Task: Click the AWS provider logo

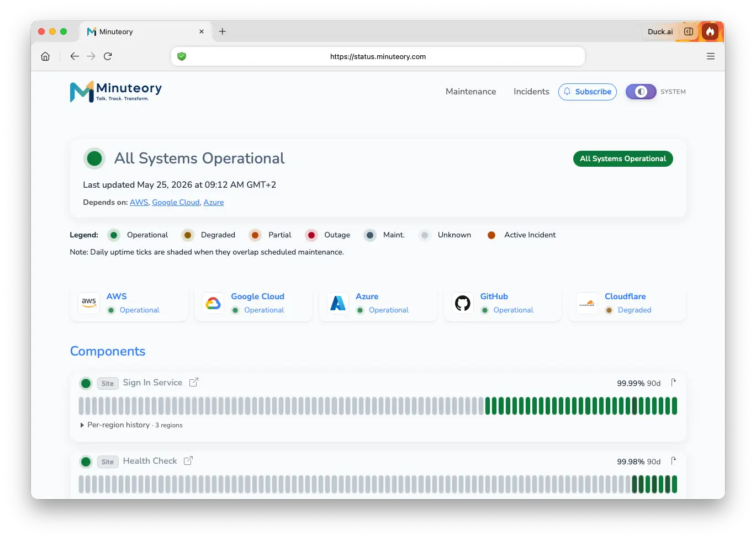Action: click(89, 303)
